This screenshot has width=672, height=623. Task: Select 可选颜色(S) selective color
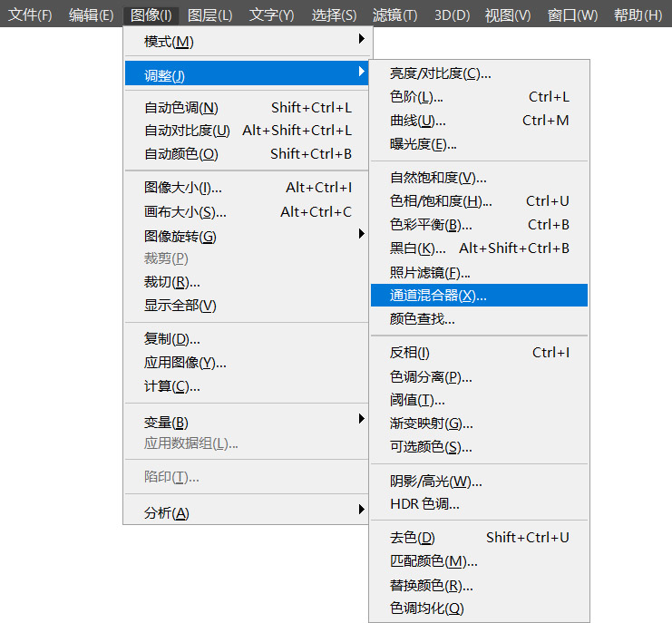coord(479,447)
